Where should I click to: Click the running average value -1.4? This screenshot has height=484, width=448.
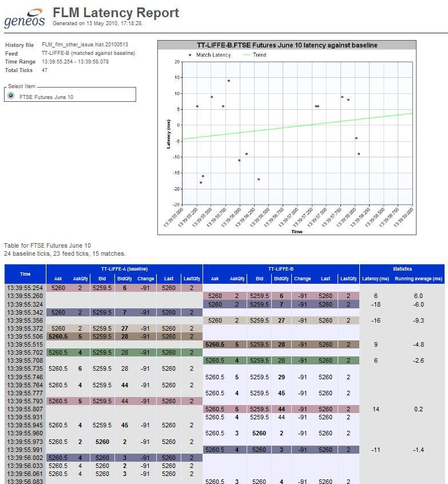pos(418,450)
